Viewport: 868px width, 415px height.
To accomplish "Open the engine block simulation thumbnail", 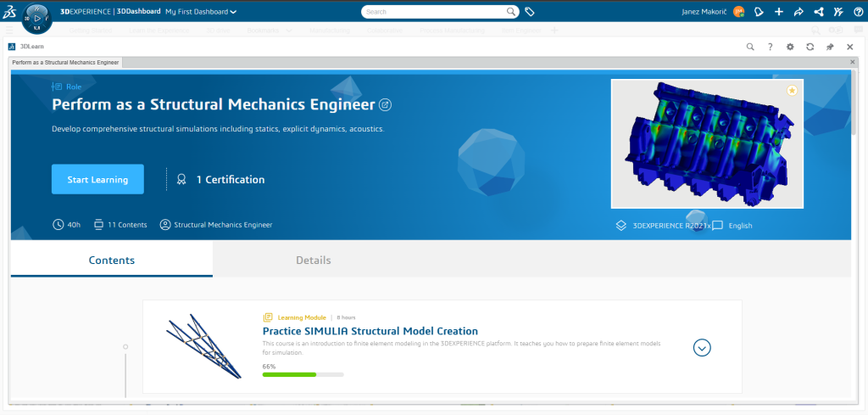I will 707,144.
